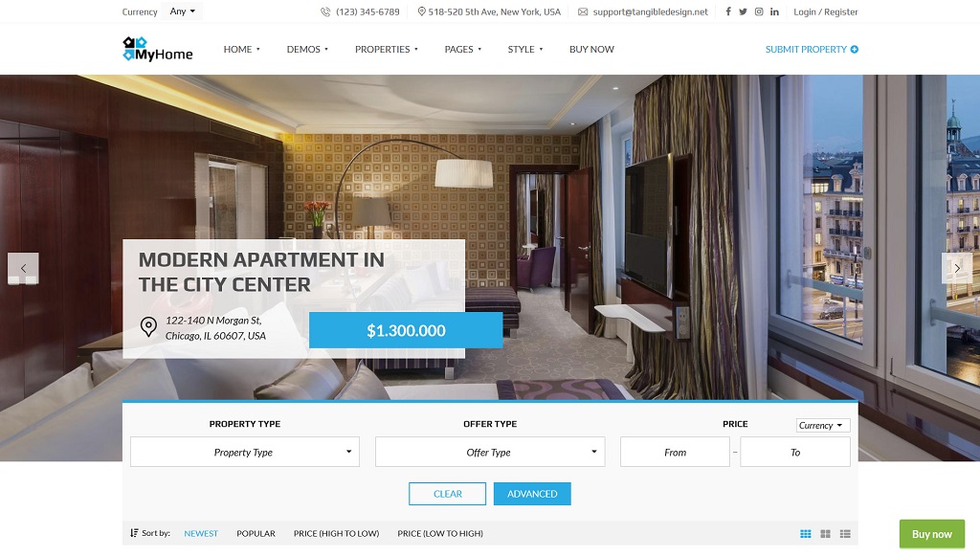
Task: Open the Currency Any dropdown in top bar
Action: [182, 11]
